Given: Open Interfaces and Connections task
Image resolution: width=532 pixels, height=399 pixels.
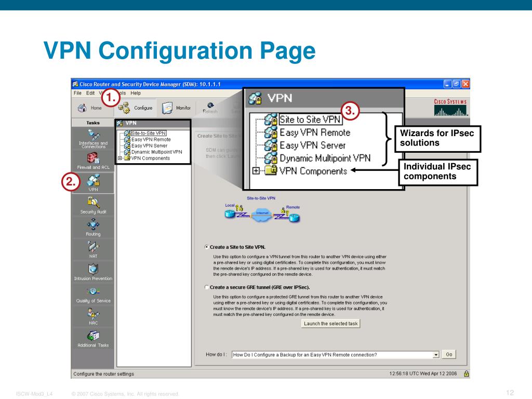Looking at the screenshot, I should click(x=93, y=139).
